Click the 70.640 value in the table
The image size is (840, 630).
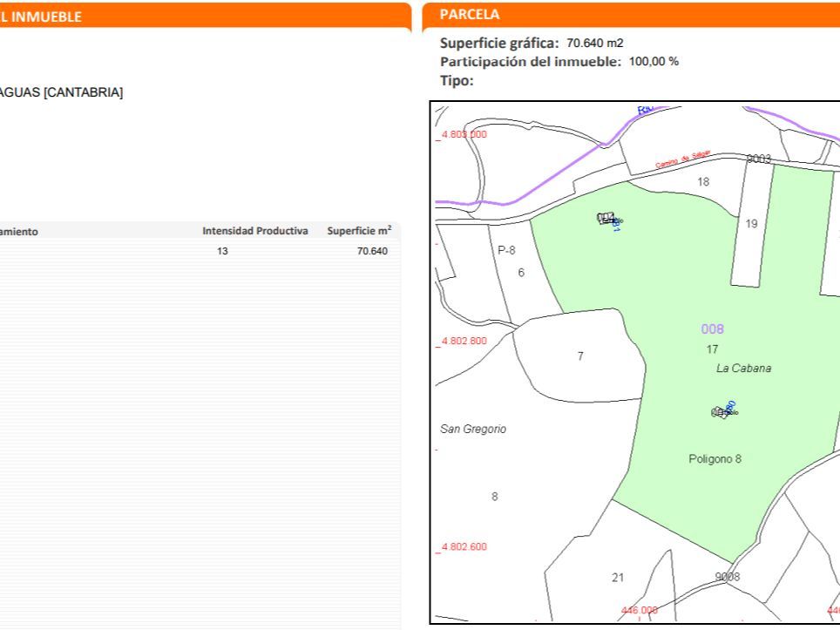click(x=372, y=251)
